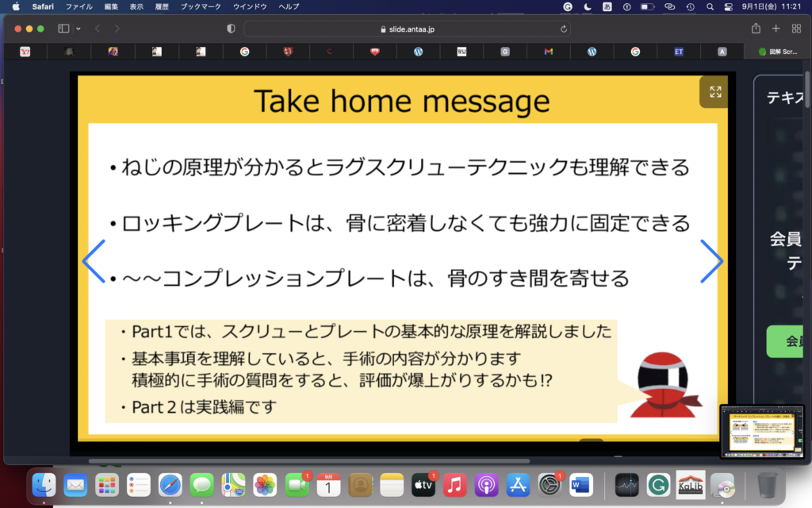Click the privacy shield icon
The width and height of the screenshot is (812, 508).
tap(231, 29)
